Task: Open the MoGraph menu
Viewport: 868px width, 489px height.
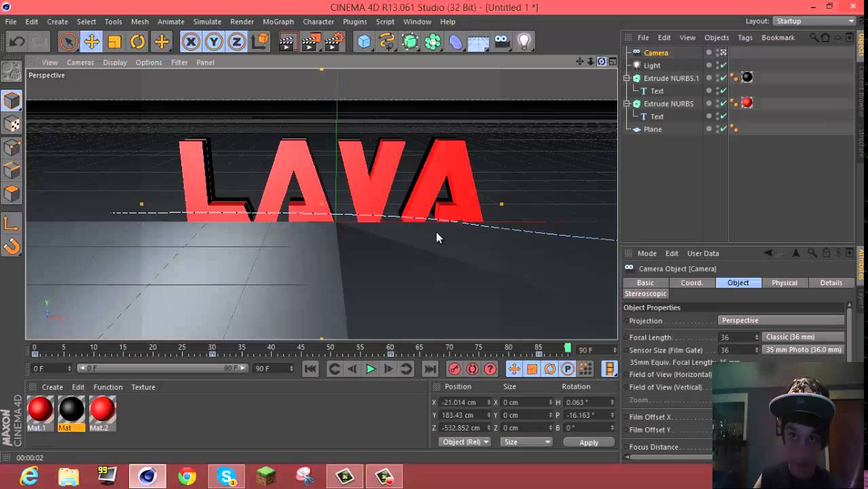Action: 278,22
